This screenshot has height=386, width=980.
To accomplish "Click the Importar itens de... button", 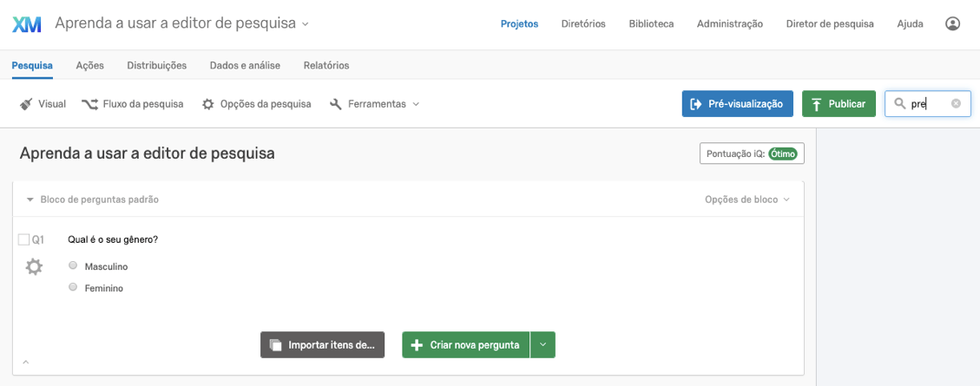I will coord(323,344).
